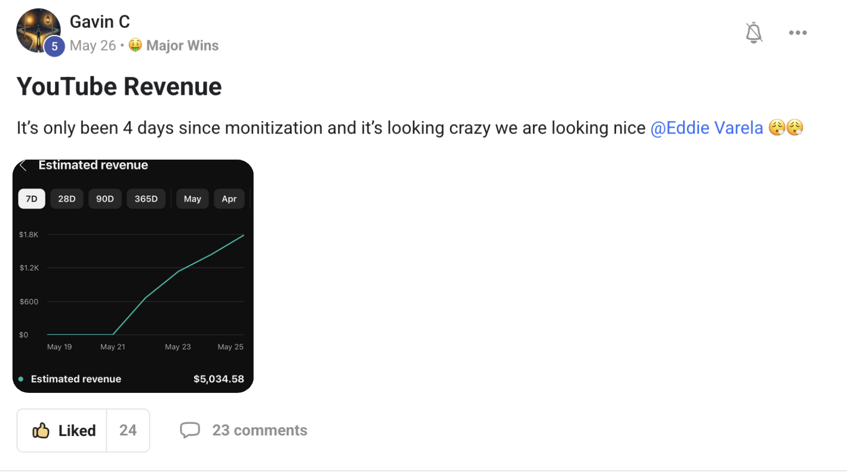Click the level 5 badge on avatar
868x473 pixels.
(x=55, y=47)
